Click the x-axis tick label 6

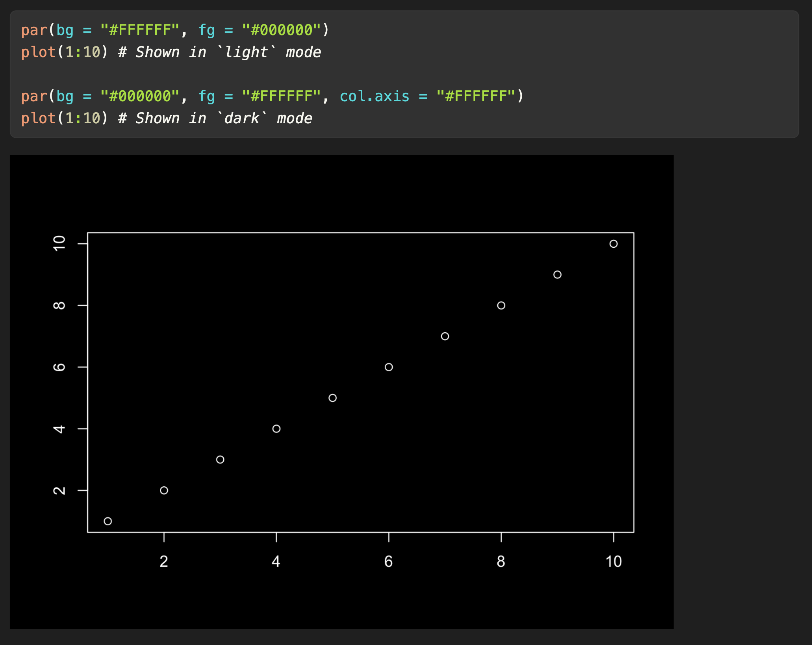pyautogui.click(x=388, y=562)
